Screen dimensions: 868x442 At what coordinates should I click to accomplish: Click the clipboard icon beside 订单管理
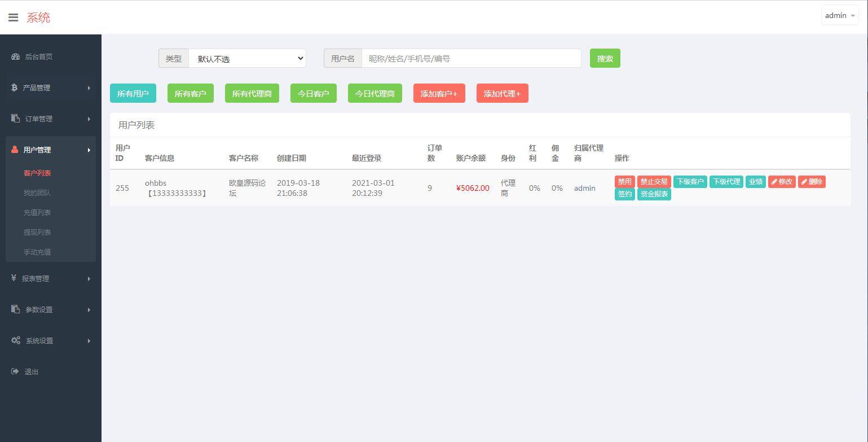[x=15, y=119]
